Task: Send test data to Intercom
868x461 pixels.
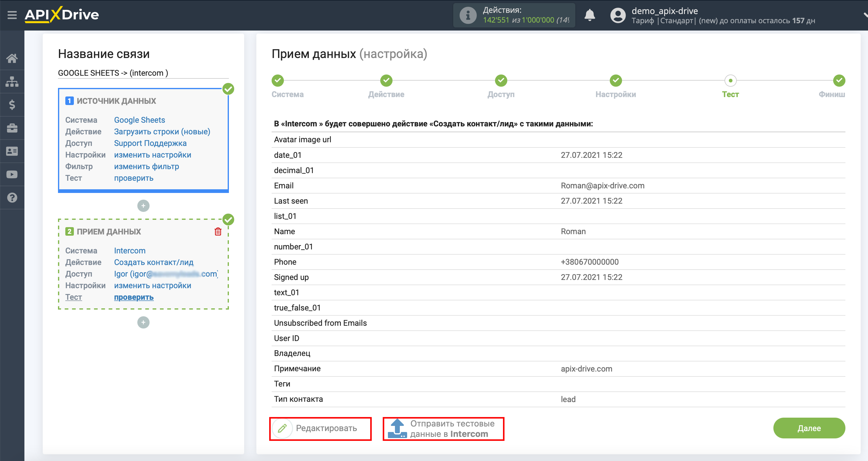Action: (443, 428)
